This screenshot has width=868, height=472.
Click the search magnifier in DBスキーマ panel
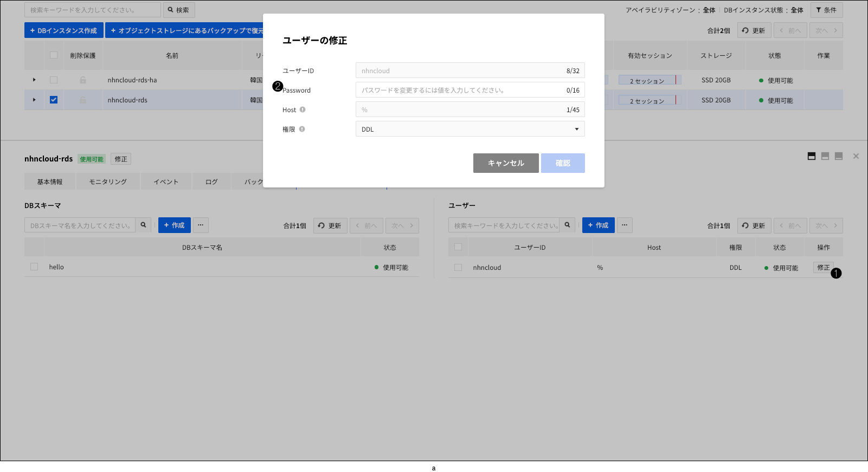[x=143, y=225]
